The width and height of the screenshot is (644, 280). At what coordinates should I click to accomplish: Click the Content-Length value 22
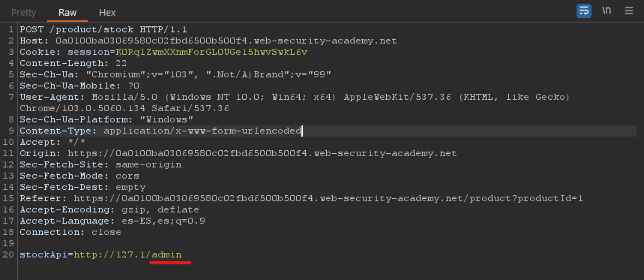tap(121, 63)
